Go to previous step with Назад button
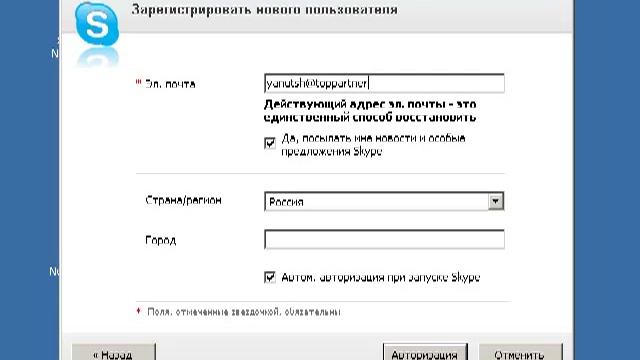This screenshot has height=360, width=640. [113, 353]
